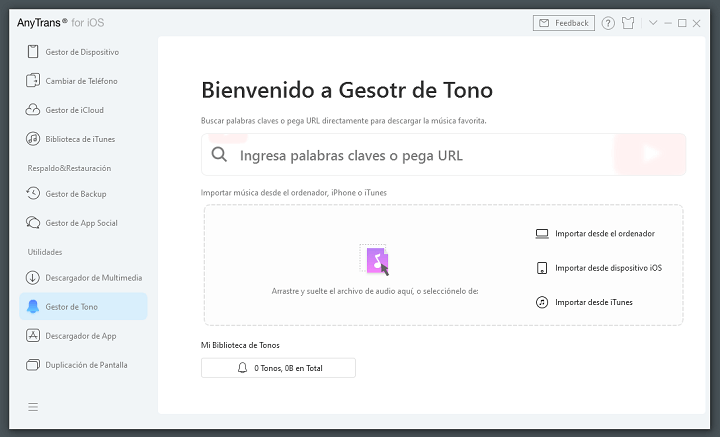Open the title bar dropdown chevron menu
Image resolution: width=720 pixels, height=437 pixels.
click(x=653, y=23)
